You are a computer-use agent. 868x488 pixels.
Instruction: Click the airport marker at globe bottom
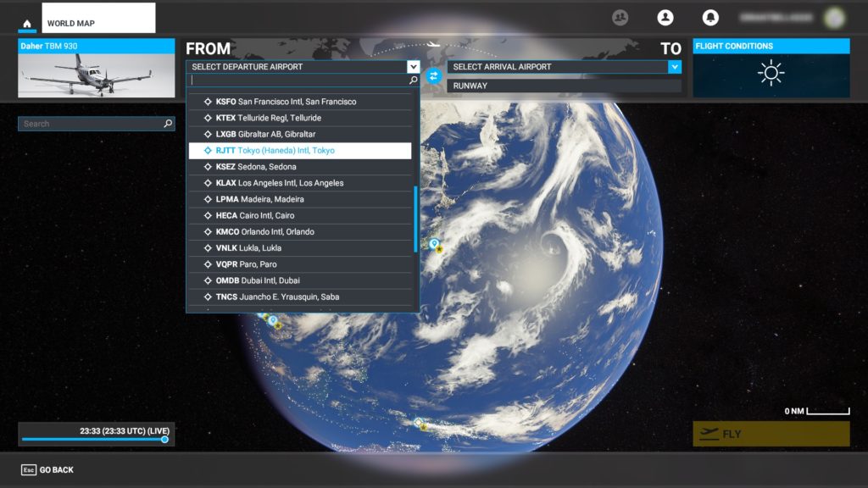[x=419, y=423]
